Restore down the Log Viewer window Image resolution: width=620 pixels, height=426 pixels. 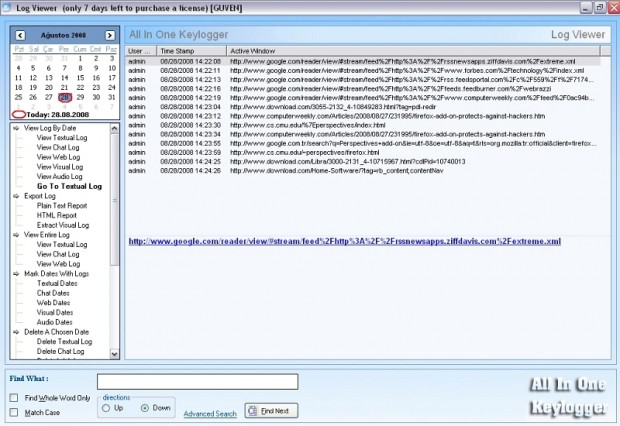pos(600,7)
